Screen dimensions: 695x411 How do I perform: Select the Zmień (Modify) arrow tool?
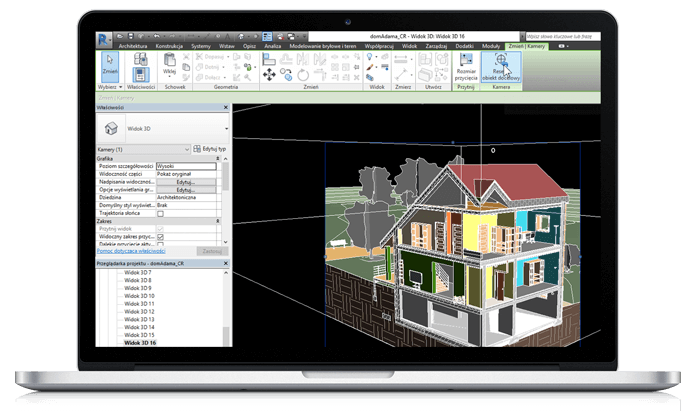pyautogui.click(x=109, y=67)
